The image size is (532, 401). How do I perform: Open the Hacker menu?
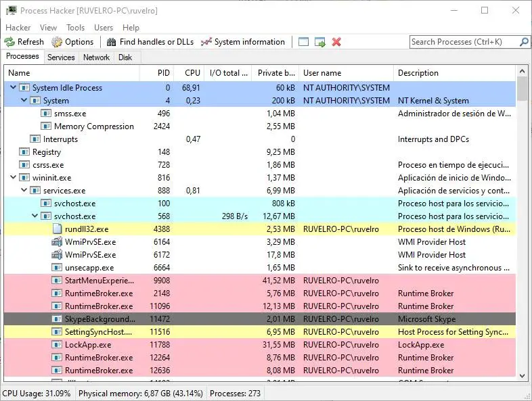tap(18, 28)
